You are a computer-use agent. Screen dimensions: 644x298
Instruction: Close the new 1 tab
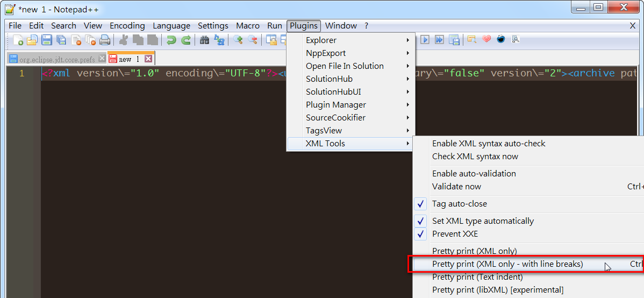[x=148, y=59]
